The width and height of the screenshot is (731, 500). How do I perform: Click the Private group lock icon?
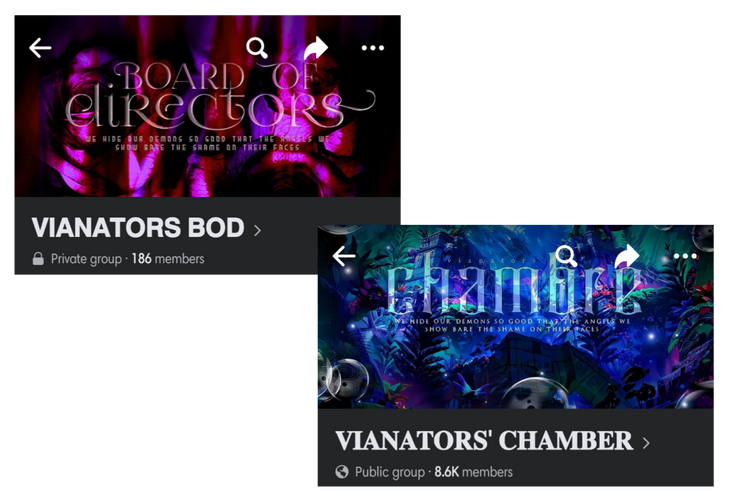tap(38, 259)
